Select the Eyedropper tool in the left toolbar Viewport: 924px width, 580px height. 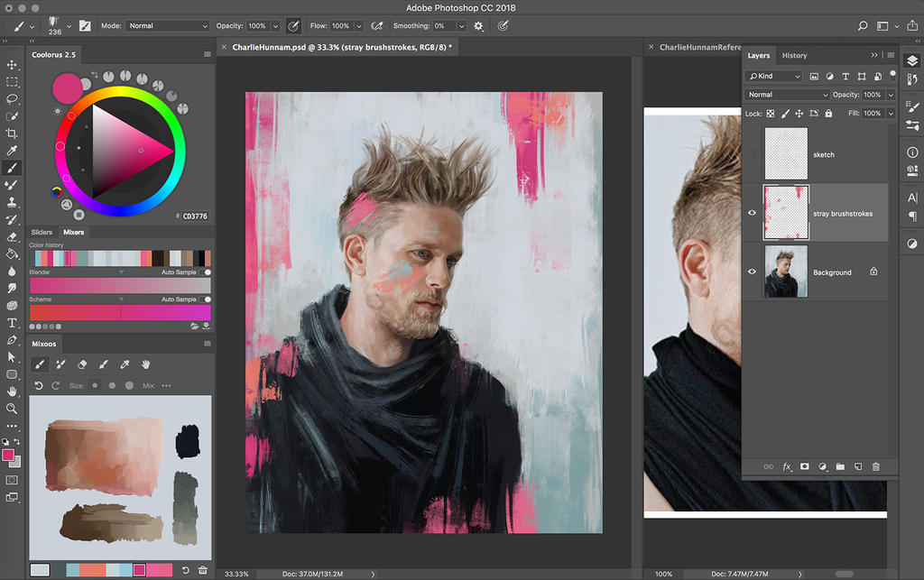point(13,151)
